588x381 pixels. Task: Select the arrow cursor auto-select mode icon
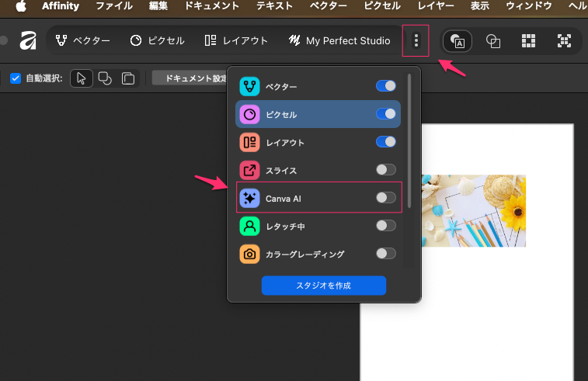[82, 78]
